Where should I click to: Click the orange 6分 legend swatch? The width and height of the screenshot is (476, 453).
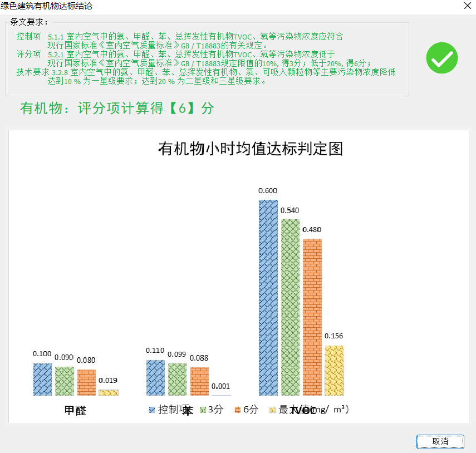tap(237, 410)
